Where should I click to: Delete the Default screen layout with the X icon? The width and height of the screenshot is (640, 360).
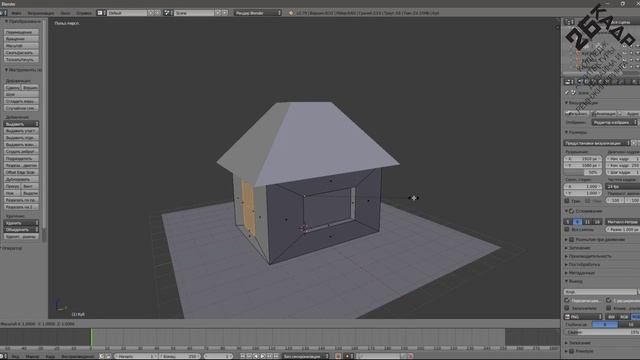158,13
